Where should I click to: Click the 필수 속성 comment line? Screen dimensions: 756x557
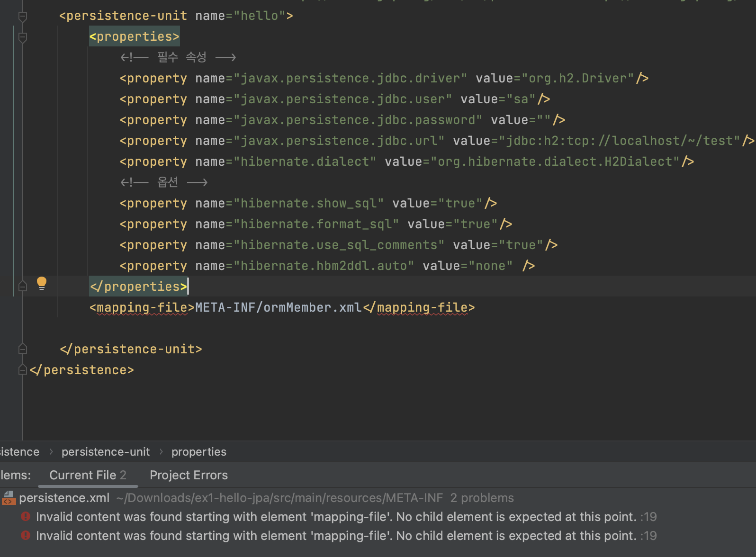pyautogui.click(x=178, y=57)
